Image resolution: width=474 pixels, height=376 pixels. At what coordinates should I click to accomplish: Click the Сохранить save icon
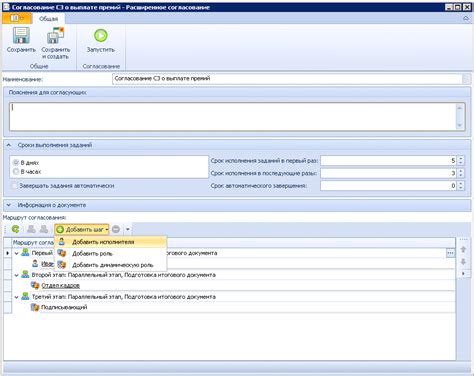(21, 36)
